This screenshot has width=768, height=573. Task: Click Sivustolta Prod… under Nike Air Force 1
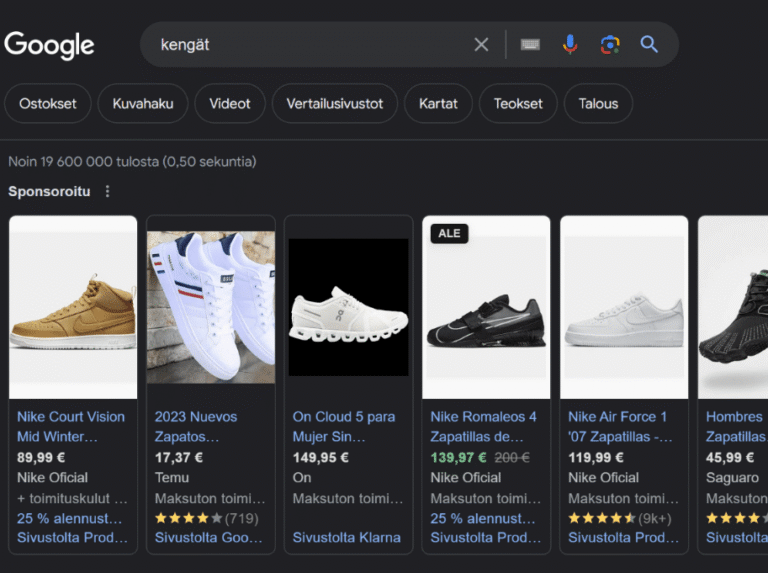(624, 537)
